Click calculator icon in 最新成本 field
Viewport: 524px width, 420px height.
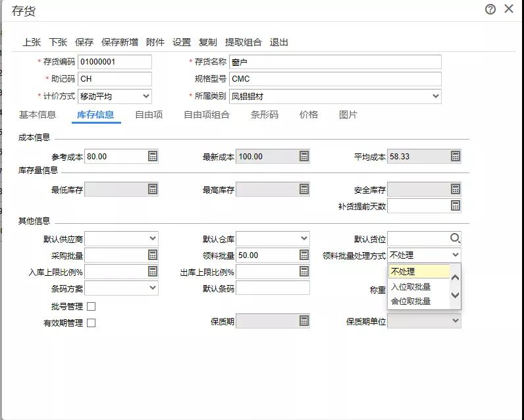tap(304, 156)
